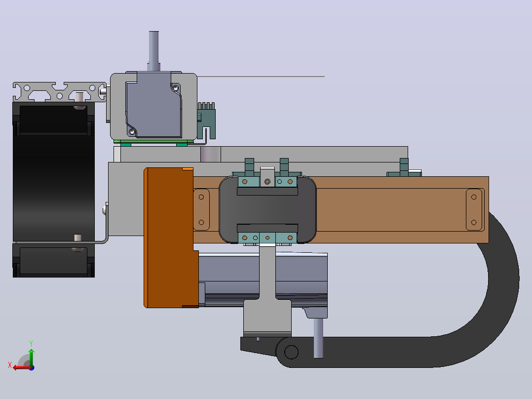
Task: Select the thin horizontal wire right of the motor housing
Action: coord(261,77)
